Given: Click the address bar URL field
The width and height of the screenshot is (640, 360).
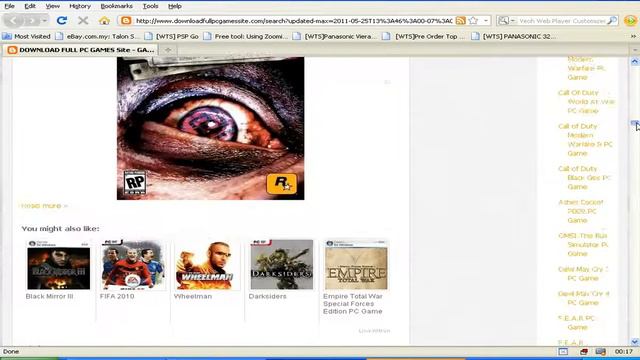Looking at the screenshot, I should click(x=293, y=20).
